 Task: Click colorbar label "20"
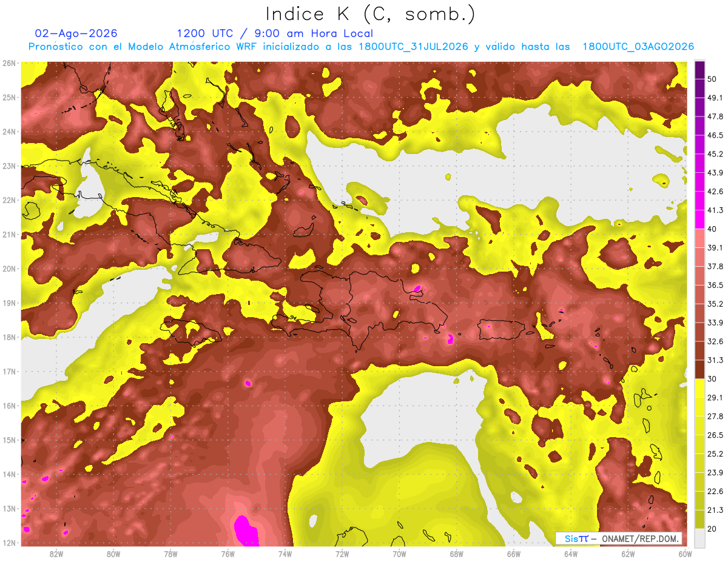tap(712, 529)
